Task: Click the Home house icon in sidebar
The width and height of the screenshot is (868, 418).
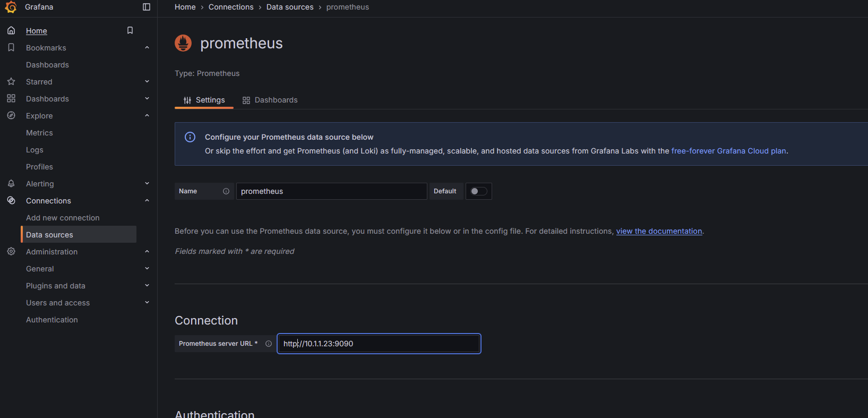Action: [x=11, y=30]
